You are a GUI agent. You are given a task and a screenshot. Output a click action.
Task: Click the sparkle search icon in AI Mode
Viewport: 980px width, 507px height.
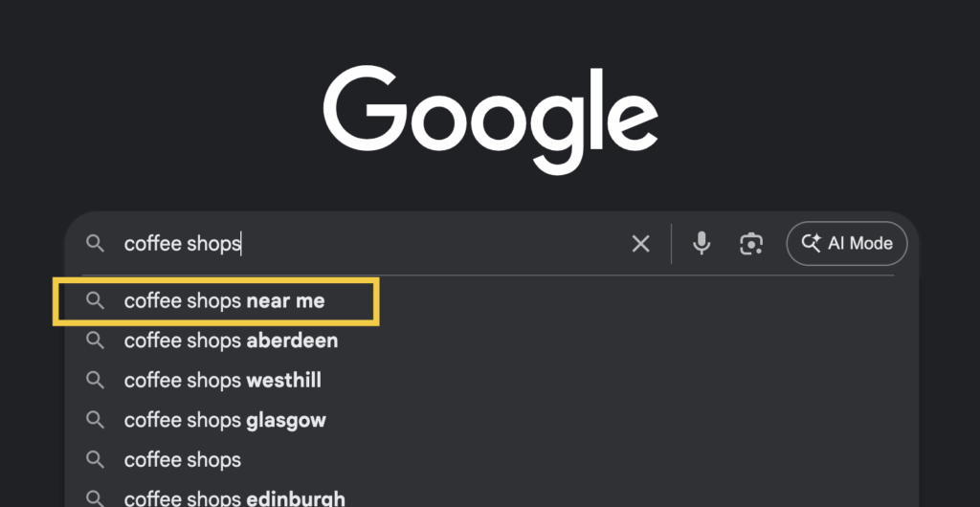[812, 244]
